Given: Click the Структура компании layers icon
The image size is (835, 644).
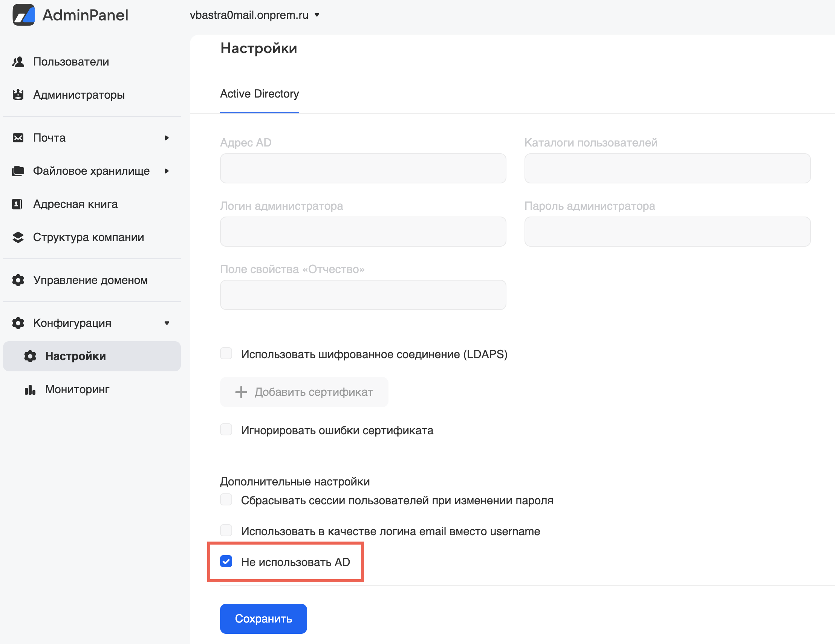Looking at the screenshot, I should click(x=18, y=237).
